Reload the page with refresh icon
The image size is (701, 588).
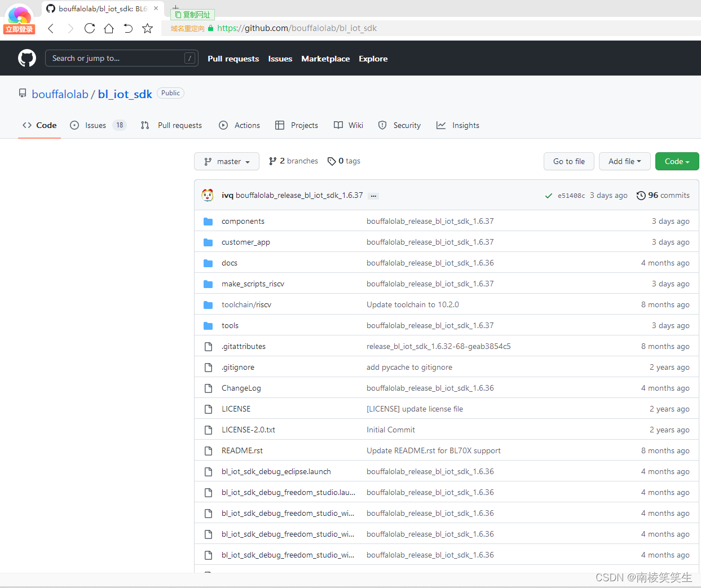pos(90,28)
